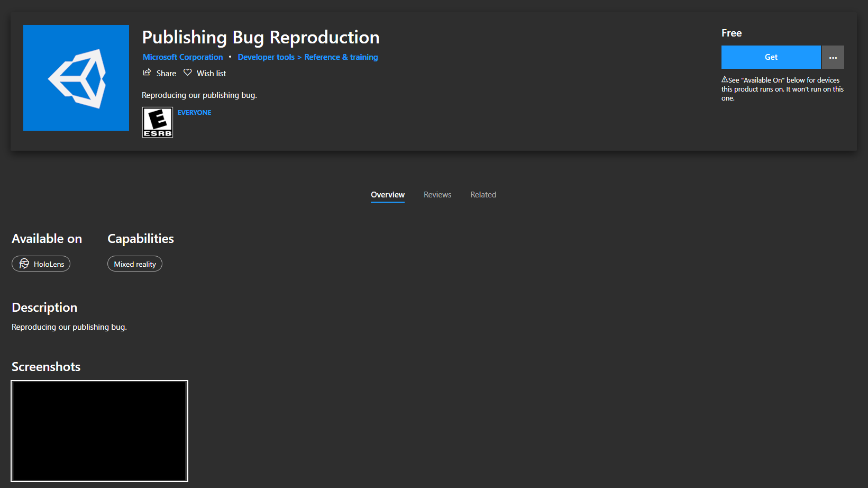
Task: Click the Unity app logo icon
Action: (x=76, y=78)
